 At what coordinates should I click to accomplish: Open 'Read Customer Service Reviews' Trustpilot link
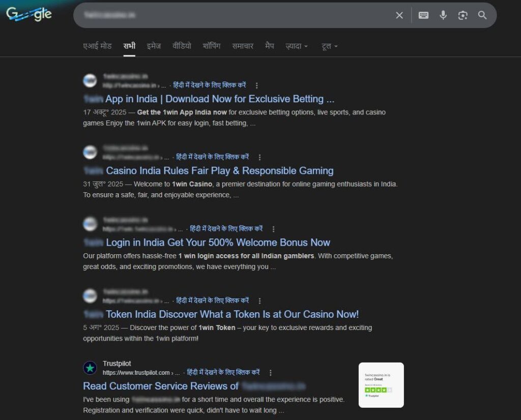tap(161, 386)
